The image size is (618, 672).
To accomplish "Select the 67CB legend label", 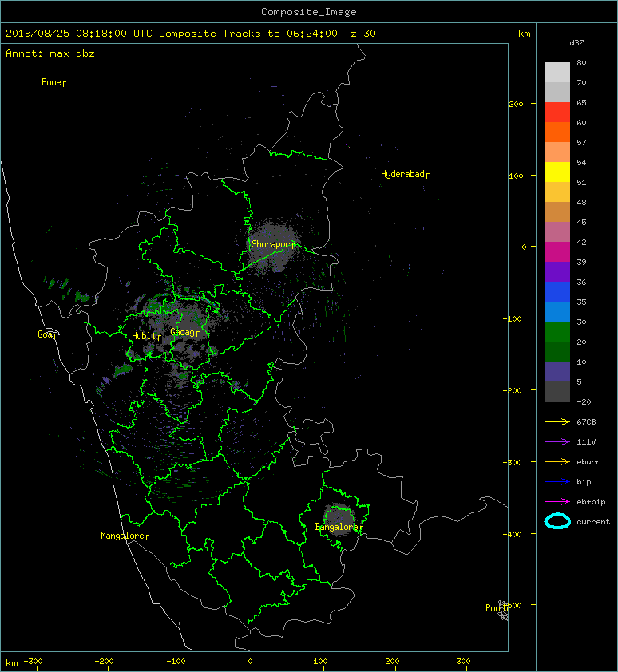I will coord(586,421).
